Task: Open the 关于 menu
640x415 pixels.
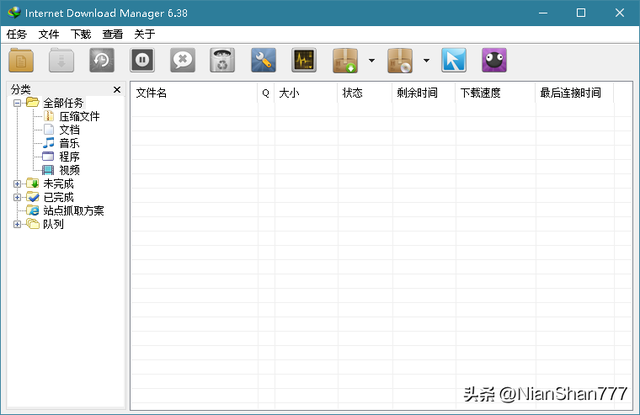Action: pos(144,34)
